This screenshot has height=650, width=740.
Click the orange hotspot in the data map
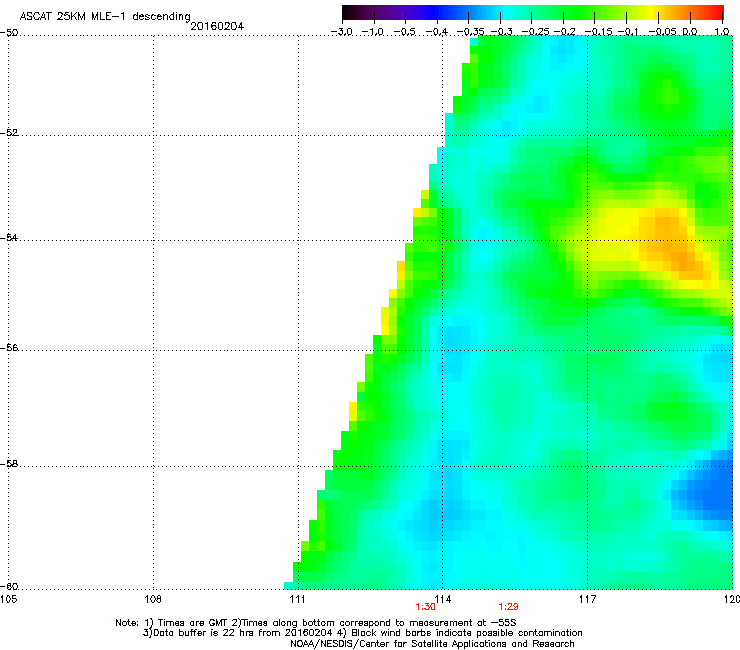tap(673, 245)
